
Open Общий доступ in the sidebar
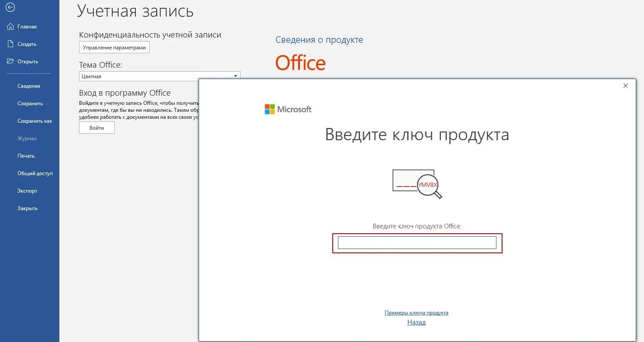(35, 173)
